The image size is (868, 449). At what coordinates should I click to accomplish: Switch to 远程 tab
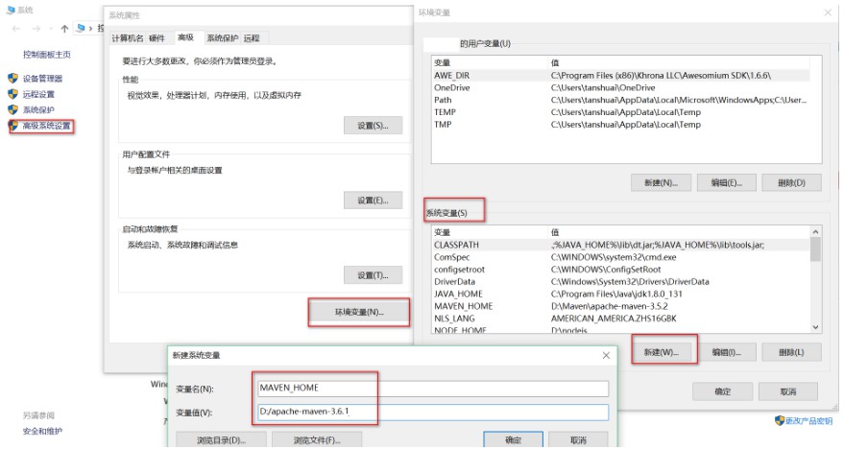pos(252,37)
